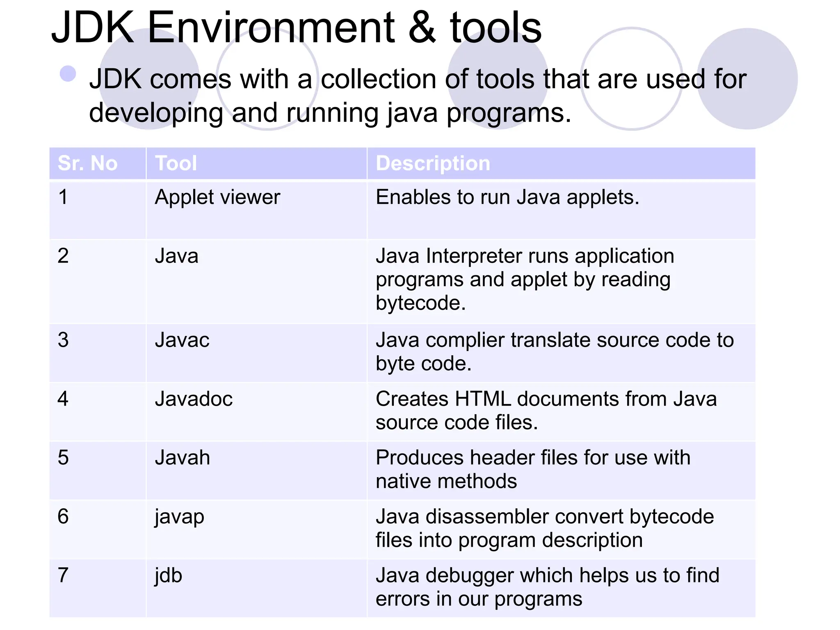The width and height of the screenshot is (840, 630).
Task: Click the 'Creates HTML documents' description
Action: pos(546,411)
